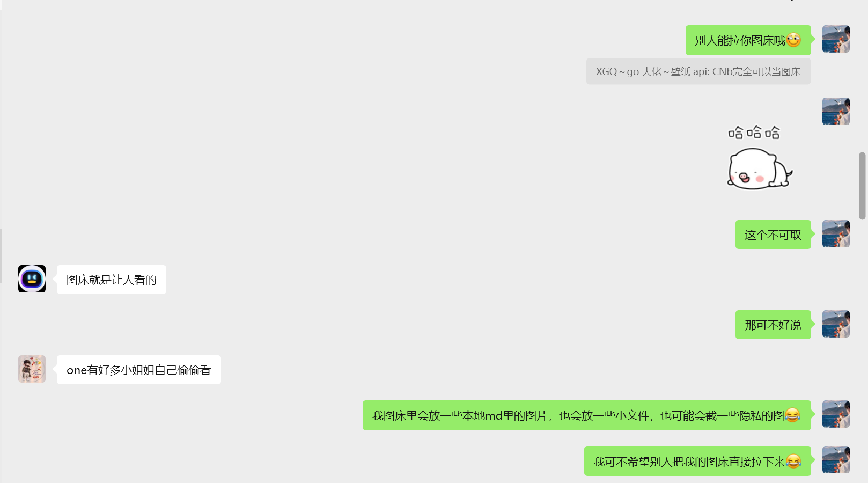Click the crying-laugh emoji after 隐私的图

pyautogui.click(x=792, y=415)
